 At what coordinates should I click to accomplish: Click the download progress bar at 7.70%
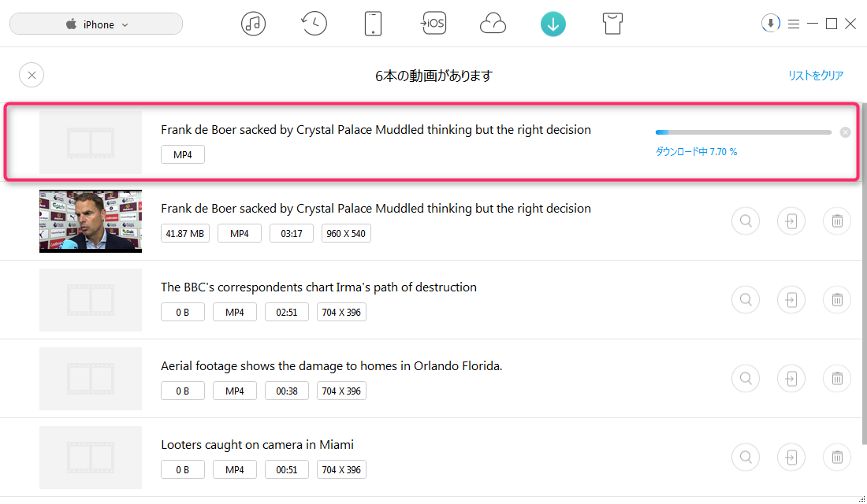pyautogui.click(x=743, y=132)
